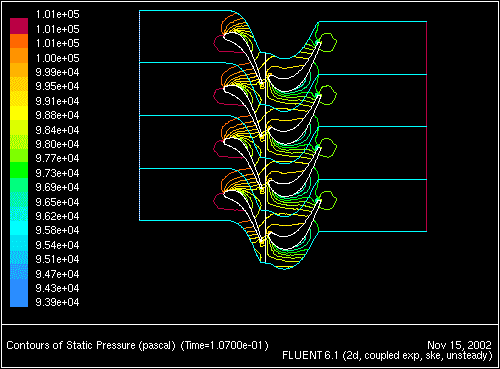
Task: Click the legend value 1.00e+05
Action: coord(58,58)
